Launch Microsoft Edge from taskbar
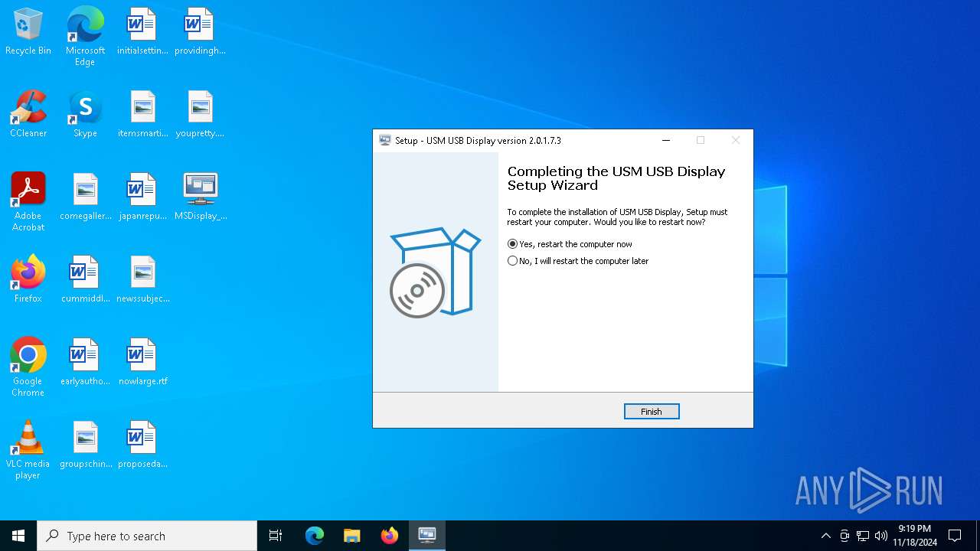This screenshot has height=551, width=980. [315, 536]
